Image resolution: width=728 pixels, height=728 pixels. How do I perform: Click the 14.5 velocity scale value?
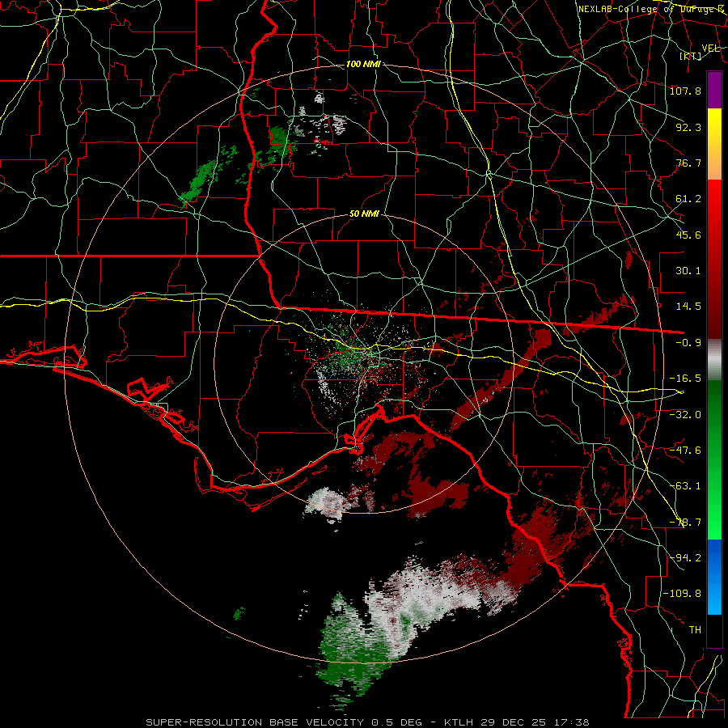[x=688, y=307]
